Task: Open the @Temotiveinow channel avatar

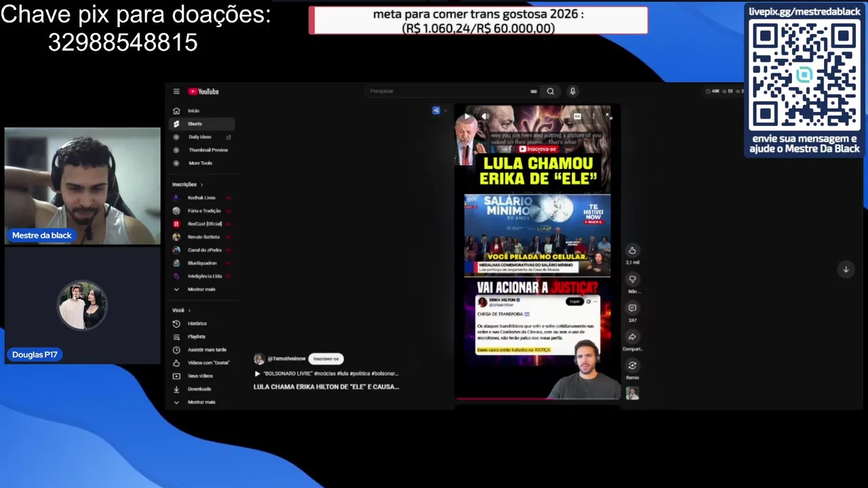Action: tap(259, 359)
